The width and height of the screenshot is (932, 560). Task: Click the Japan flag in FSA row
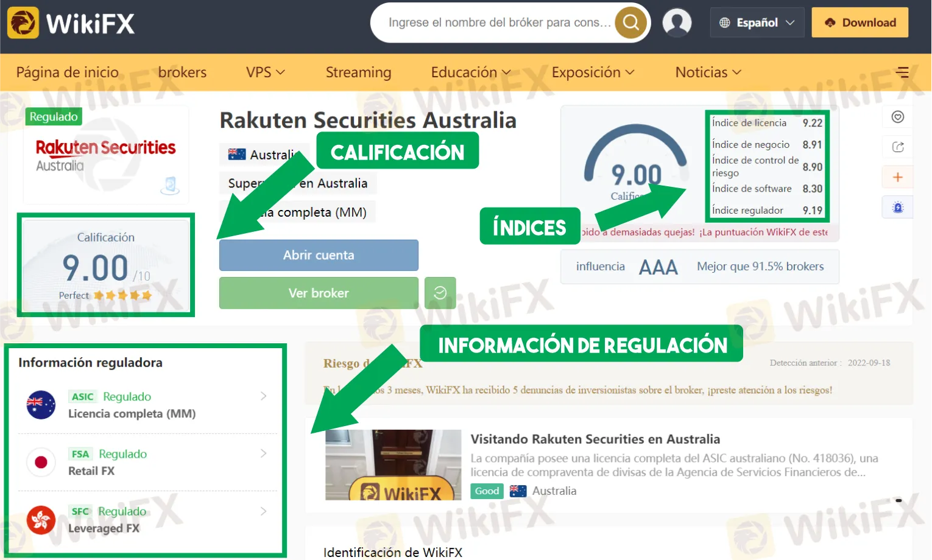coord(41,462)
